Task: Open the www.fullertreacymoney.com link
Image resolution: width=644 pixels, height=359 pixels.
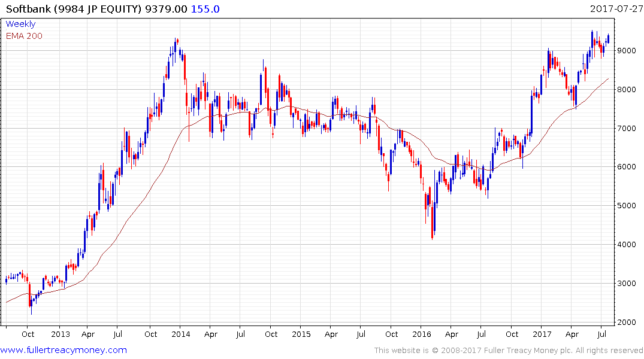Action: pos(64,350)
